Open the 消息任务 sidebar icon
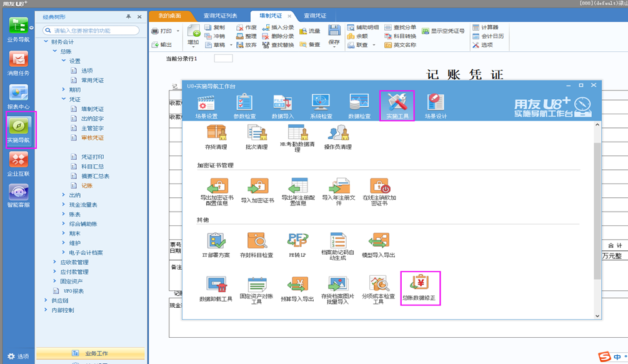The height and width of the screenshot is (364, 628). (x=18, y=63)
